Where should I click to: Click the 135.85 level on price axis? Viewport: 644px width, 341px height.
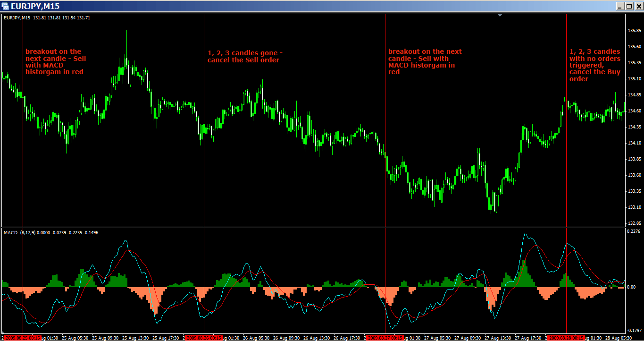coord(635,31)
